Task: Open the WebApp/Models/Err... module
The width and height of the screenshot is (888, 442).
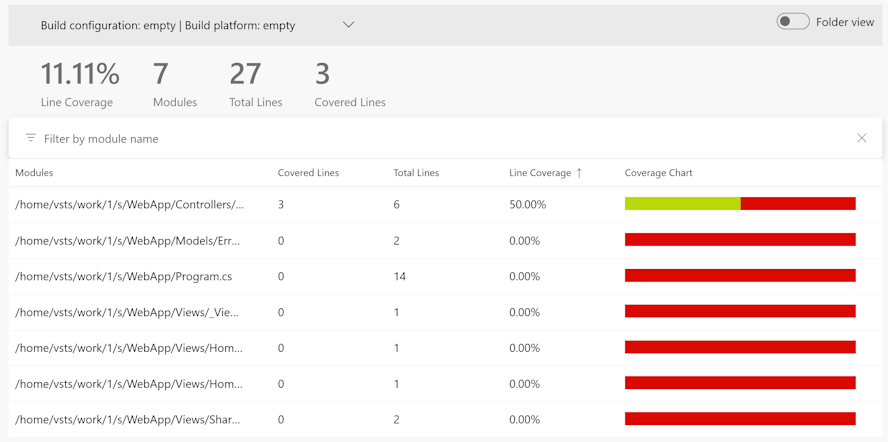Action: (127, 241)
